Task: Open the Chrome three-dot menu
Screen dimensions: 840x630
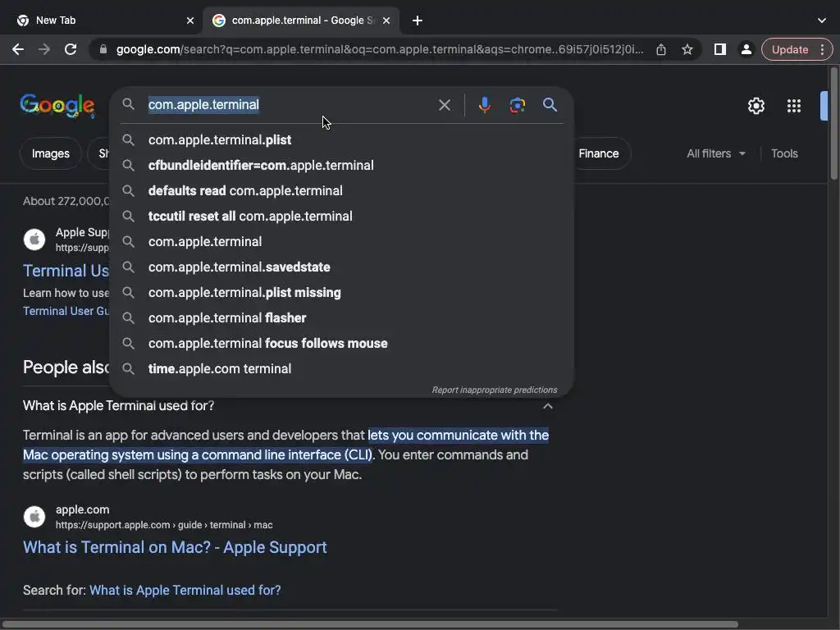Action: (822, 49)
